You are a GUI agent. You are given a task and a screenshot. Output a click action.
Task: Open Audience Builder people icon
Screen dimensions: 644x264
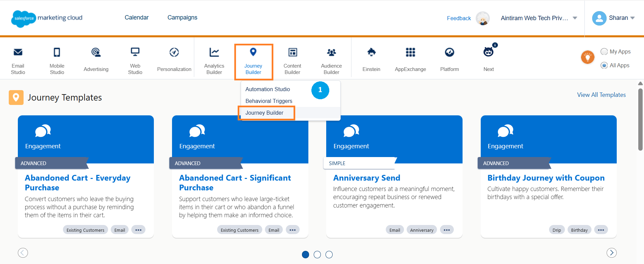coord(331,52)
